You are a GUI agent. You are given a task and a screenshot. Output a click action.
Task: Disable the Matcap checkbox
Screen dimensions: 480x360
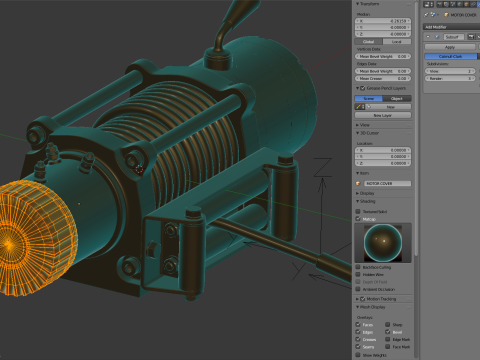[x=358, y=219]
